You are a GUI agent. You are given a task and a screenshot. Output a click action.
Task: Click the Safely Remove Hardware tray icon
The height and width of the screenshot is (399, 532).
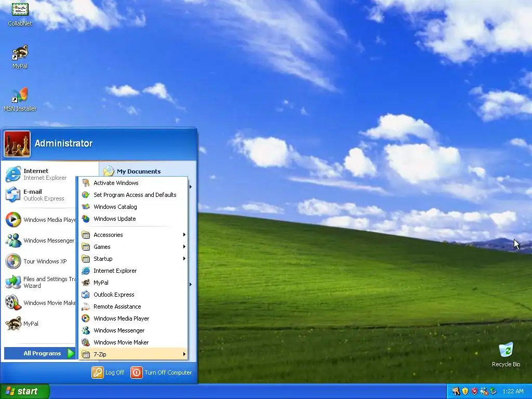493,391
